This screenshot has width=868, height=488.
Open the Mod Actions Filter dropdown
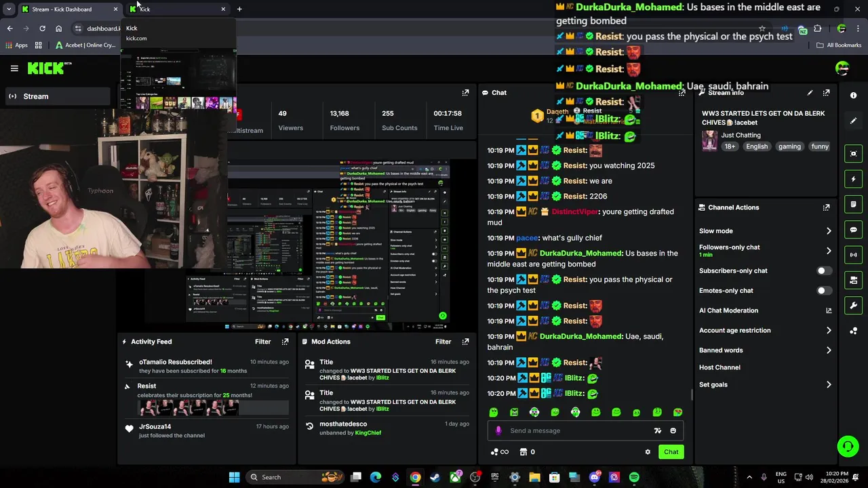point(443,342)
